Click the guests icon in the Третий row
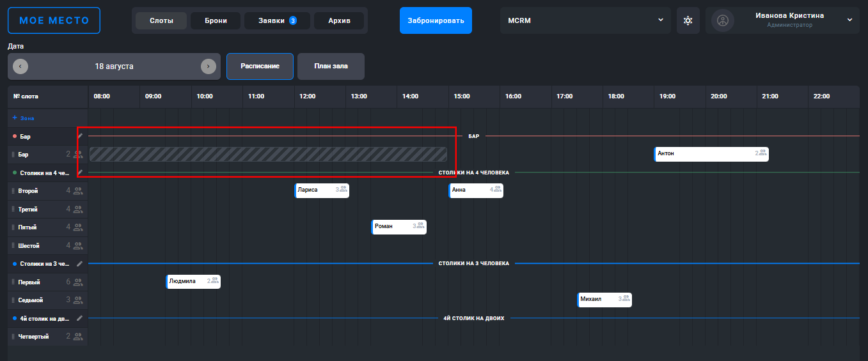Viewport: 868px width, 361px height. pos(78,209)
